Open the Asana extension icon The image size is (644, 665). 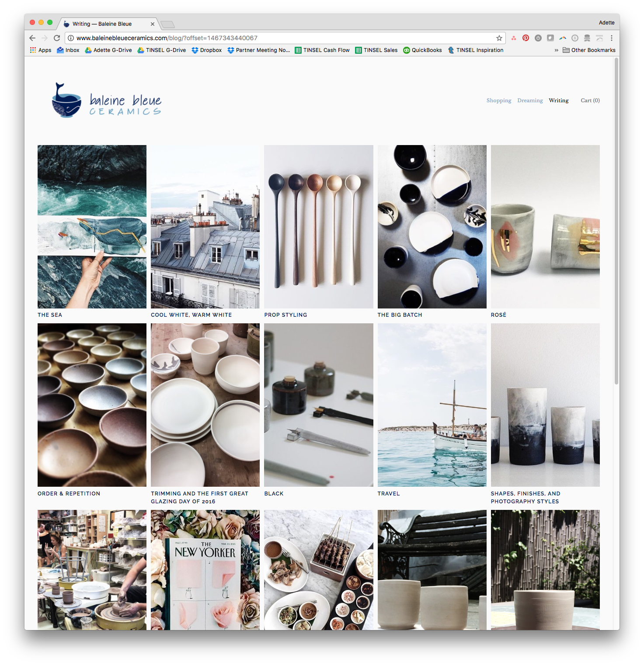[514, 38]
